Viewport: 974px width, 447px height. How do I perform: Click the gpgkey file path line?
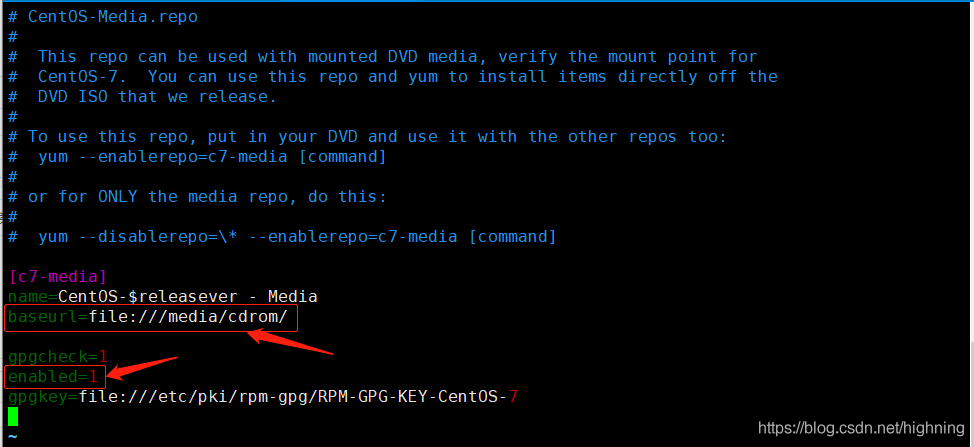(263, 396)
